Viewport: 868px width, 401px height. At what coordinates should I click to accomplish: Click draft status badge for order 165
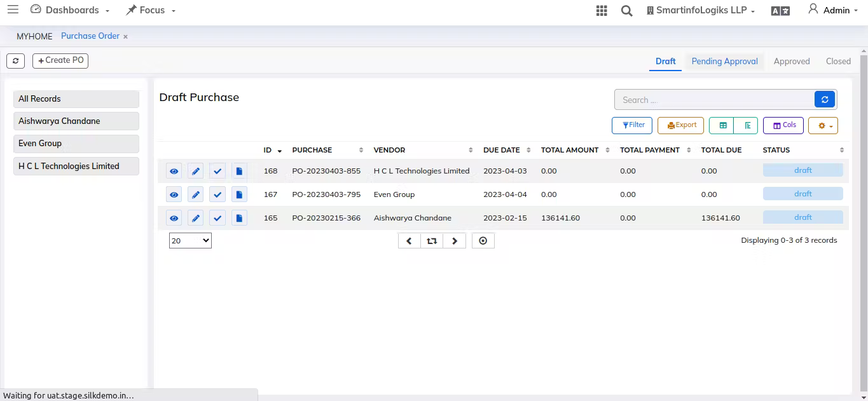[x=803, y=217]
